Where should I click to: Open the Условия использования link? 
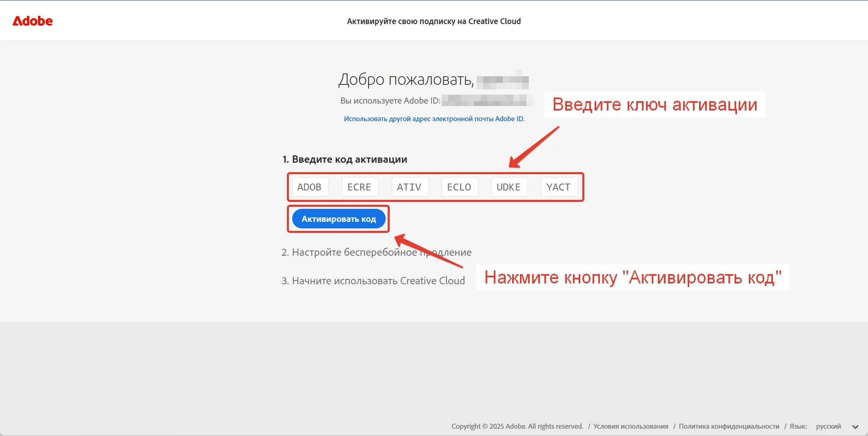[x=630, y=426]
